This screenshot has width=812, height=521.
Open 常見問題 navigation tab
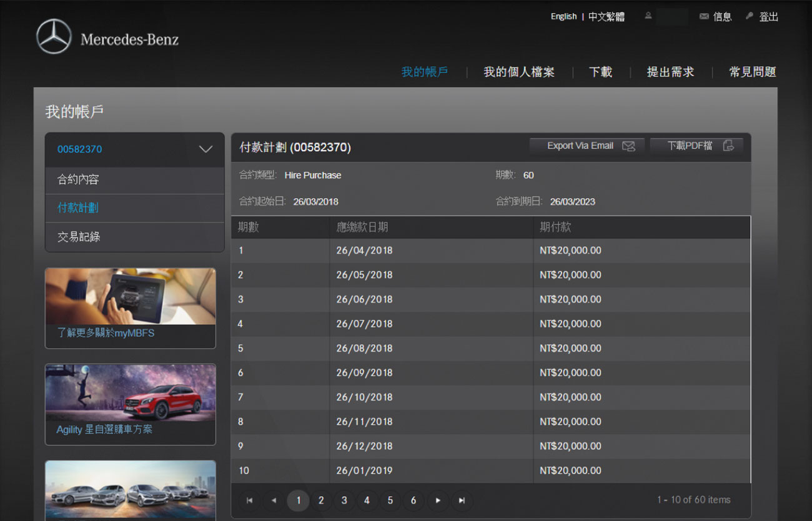[x=753, y=72]
